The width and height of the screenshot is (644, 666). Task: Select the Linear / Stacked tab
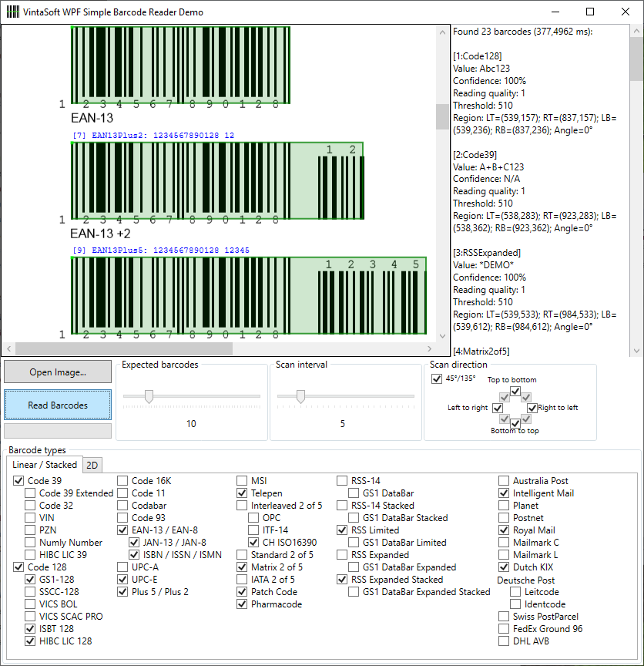[x=45, y=465]
